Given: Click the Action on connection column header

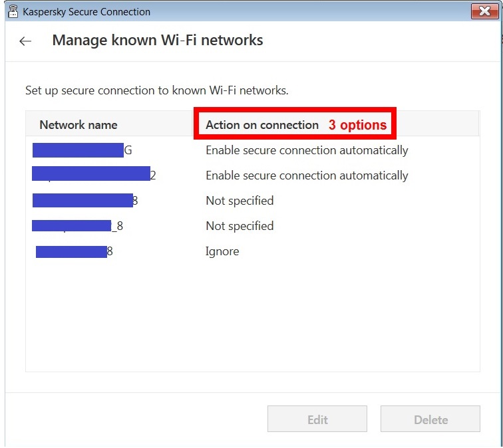Looking at the screenshot, I should (x=262, y=125).
